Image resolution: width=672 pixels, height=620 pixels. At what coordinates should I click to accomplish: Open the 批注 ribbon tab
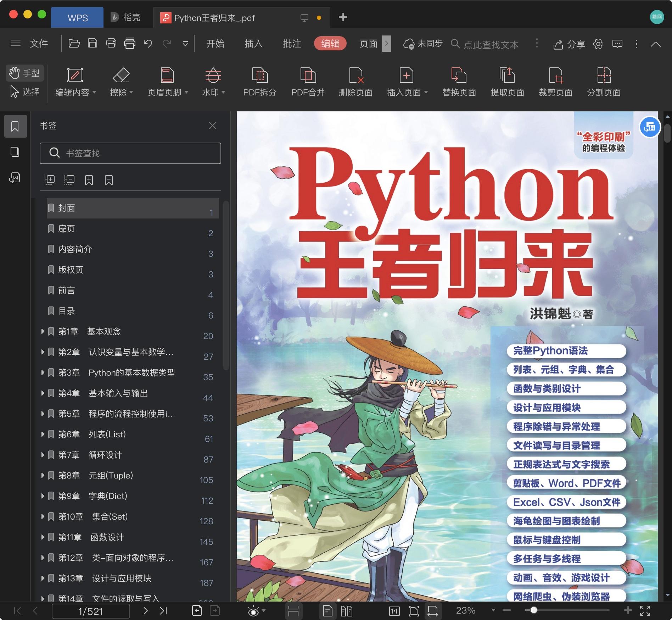click(292, 43)
